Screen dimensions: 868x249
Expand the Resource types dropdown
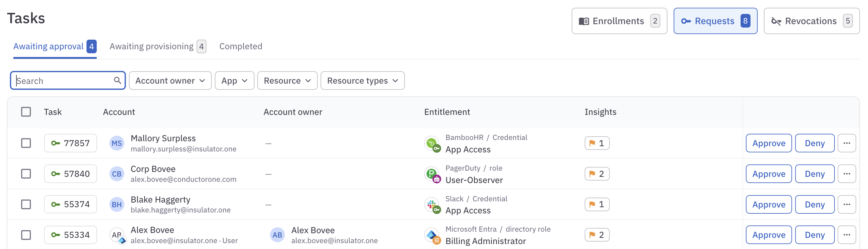pos(362,81)
